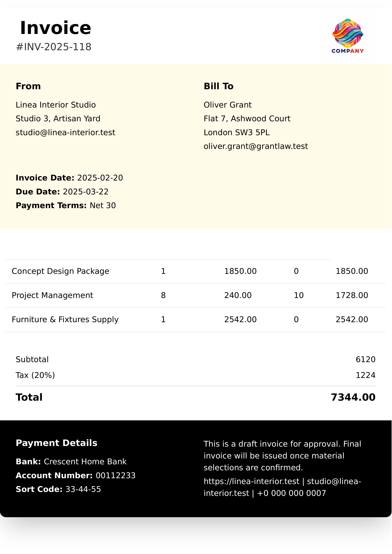Click the Crescent Home Bank name
The image size is (392, 554).
[x=85, y=462]
